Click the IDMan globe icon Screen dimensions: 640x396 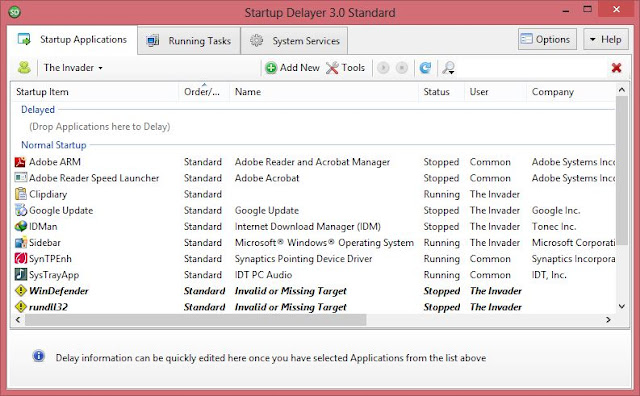20,226
